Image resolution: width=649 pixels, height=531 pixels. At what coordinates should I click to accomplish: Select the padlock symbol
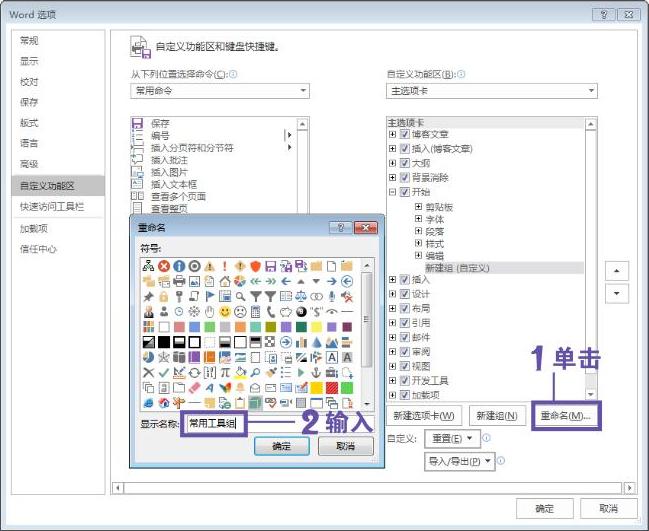click(164, 296)
